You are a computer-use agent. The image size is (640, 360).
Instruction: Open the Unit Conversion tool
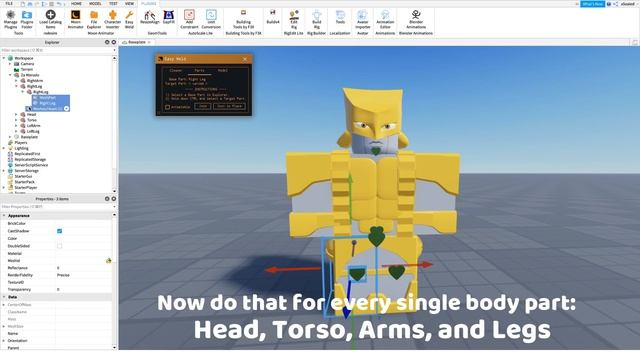coord(211,20)
